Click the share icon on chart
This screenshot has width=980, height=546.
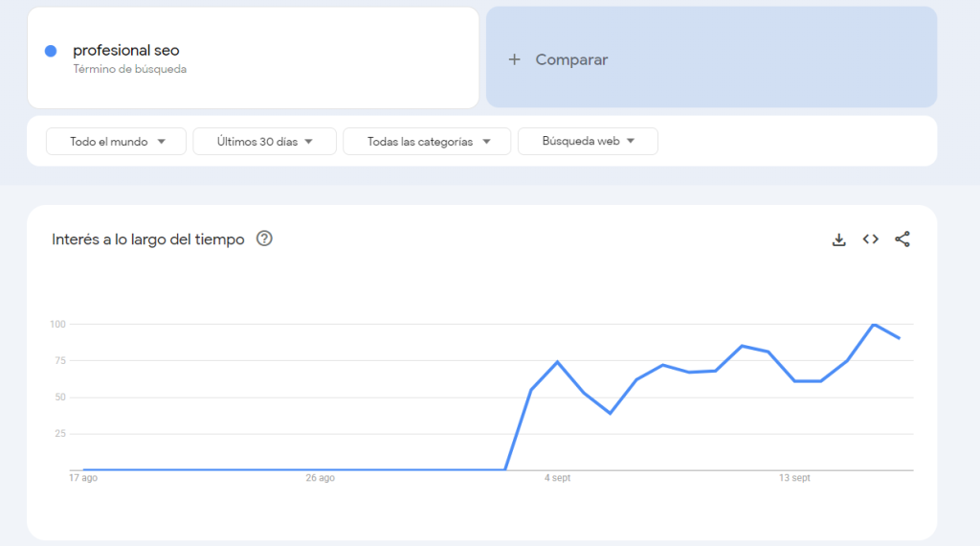[902, 239]
